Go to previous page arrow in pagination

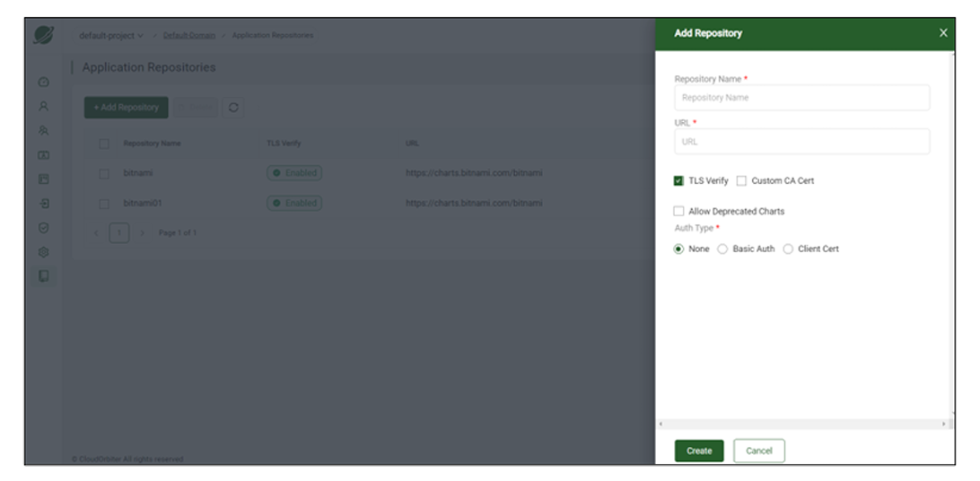[x=96, y=233]
